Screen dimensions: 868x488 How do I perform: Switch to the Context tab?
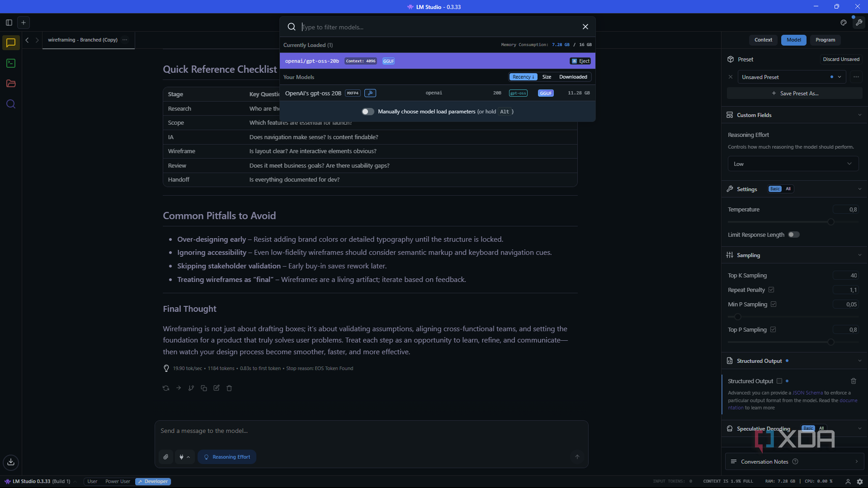[763, 40]
